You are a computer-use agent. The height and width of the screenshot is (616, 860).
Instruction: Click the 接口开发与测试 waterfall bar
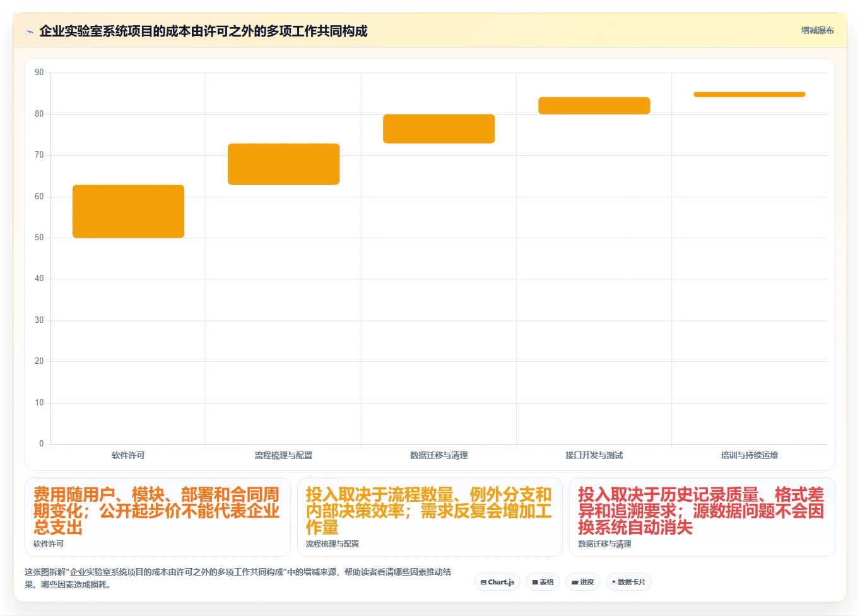click(594, 105)
